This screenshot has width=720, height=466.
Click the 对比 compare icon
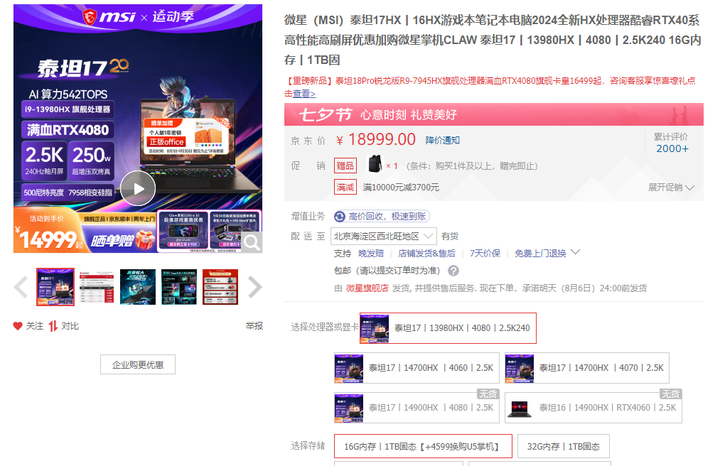(53, 326)
